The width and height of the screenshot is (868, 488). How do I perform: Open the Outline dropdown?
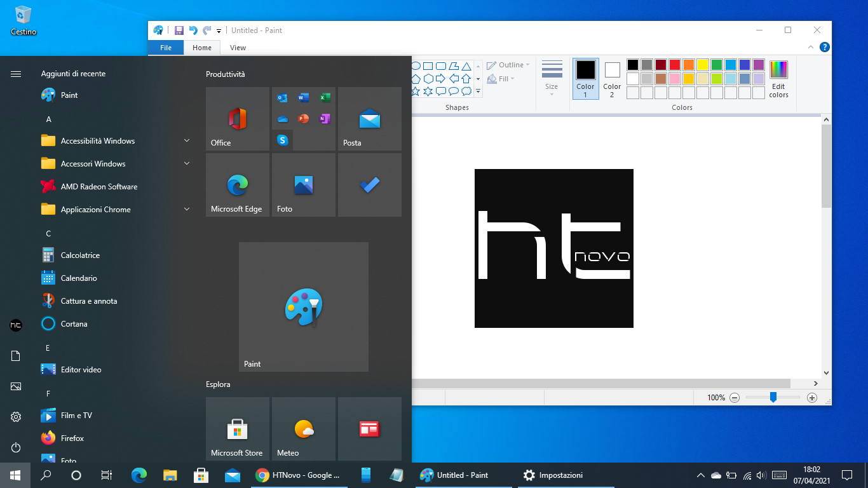tap(508, 64)
